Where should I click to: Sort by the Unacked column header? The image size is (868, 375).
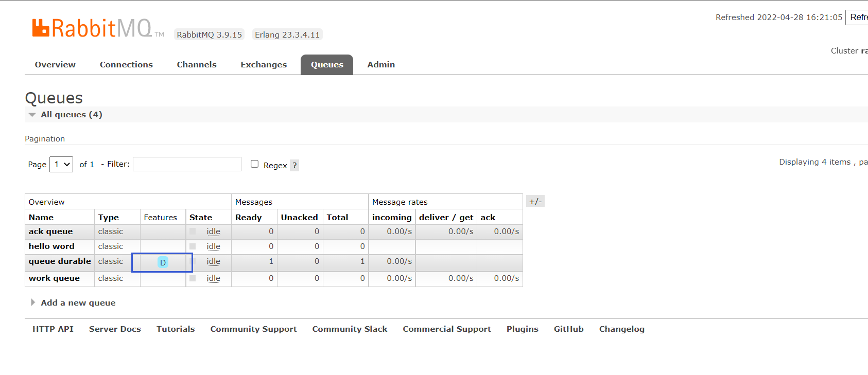coord(299,217)
